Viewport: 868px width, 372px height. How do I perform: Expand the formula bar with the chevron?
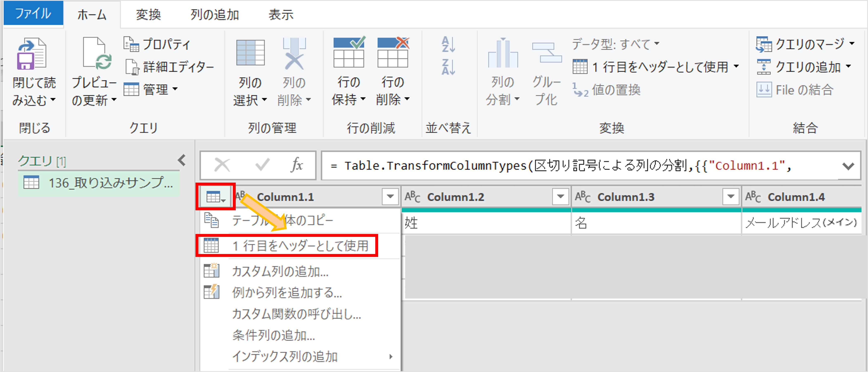[x=848, y=166]
